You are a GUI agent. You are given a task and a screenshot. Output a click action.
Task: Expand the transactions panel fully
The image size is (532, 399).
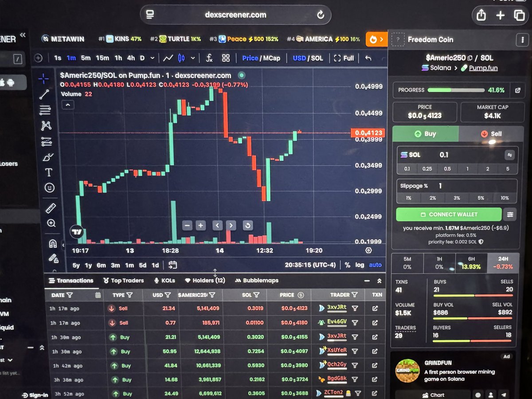tap(379, 281)
